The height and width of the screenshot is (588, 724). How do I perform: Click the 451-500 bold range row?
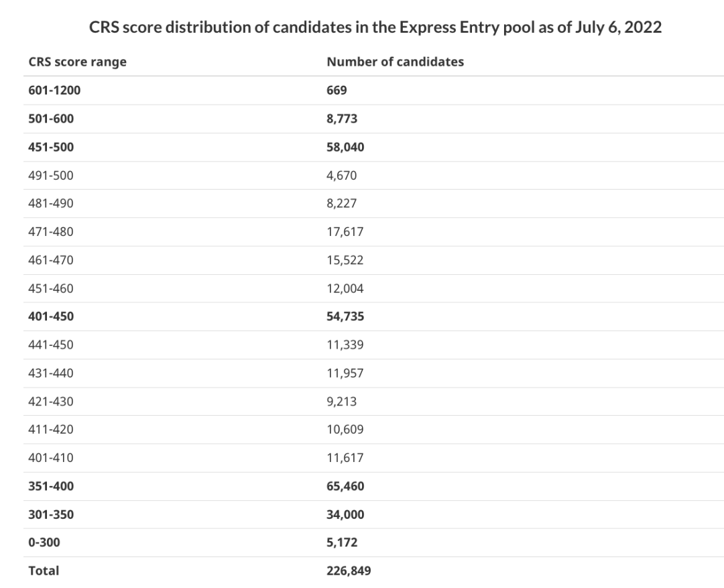pyautogui.click(x=373, y=148)
